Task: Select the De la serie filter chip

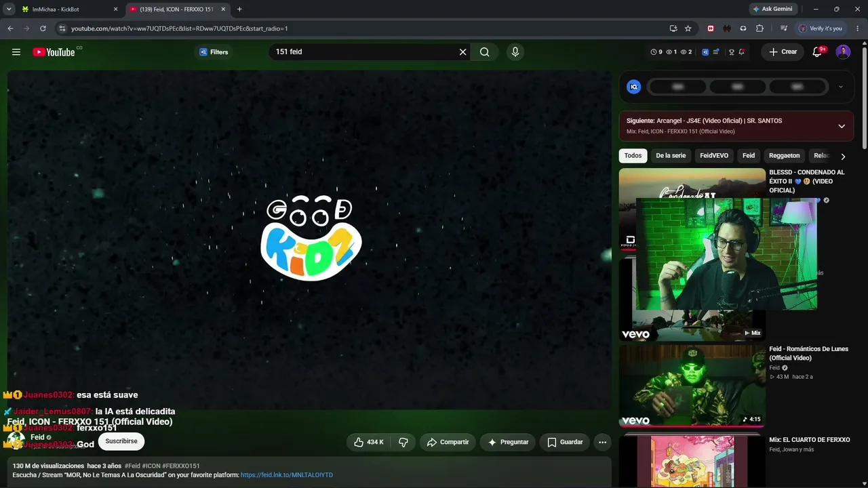Action: [671, 156]
